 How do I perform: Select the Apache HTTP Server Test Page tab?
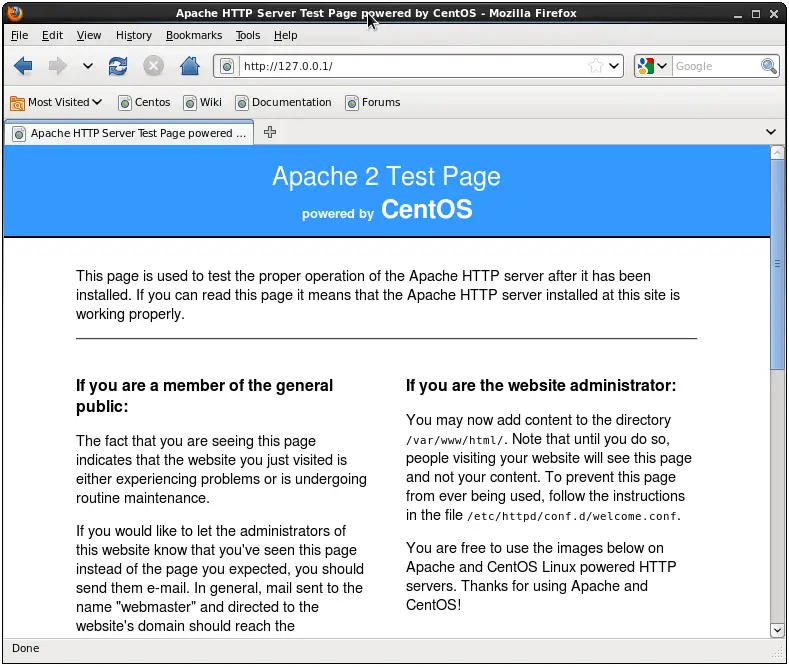(129, 133)
